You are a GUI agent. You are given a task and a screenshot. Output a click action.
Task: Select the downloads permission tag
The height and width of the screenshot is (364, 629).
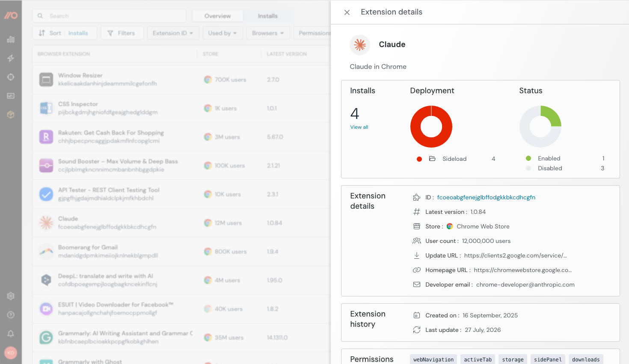click(586, 360)
